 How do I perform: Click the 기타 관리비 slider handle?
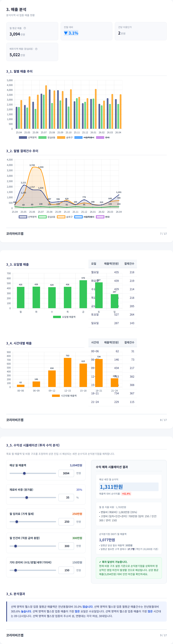coord(15,570)
